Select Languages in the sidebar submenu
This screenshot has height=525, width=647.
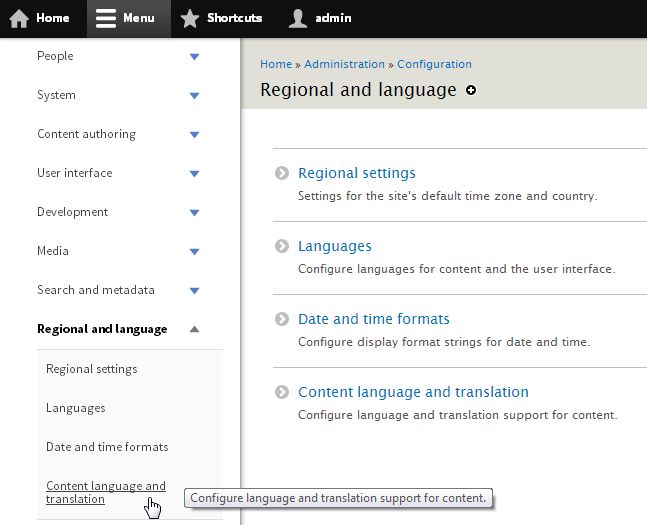76,408
